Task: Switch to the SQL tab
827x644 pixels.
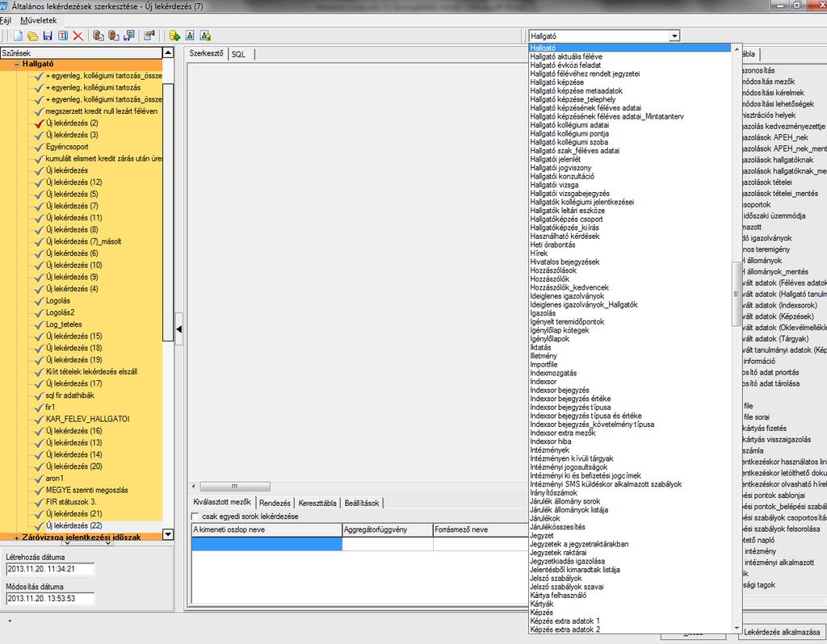Action: (238, 54)
